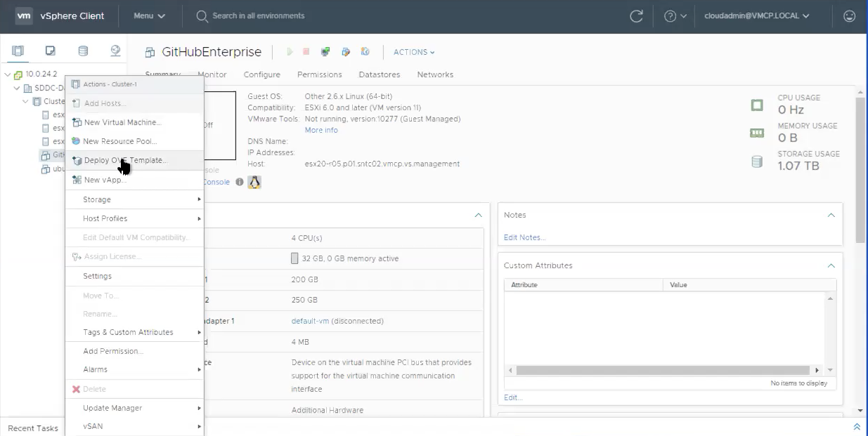Open the Storage inventory view icon
This screenshot has width=868, height=436.
tap(83, 51)
